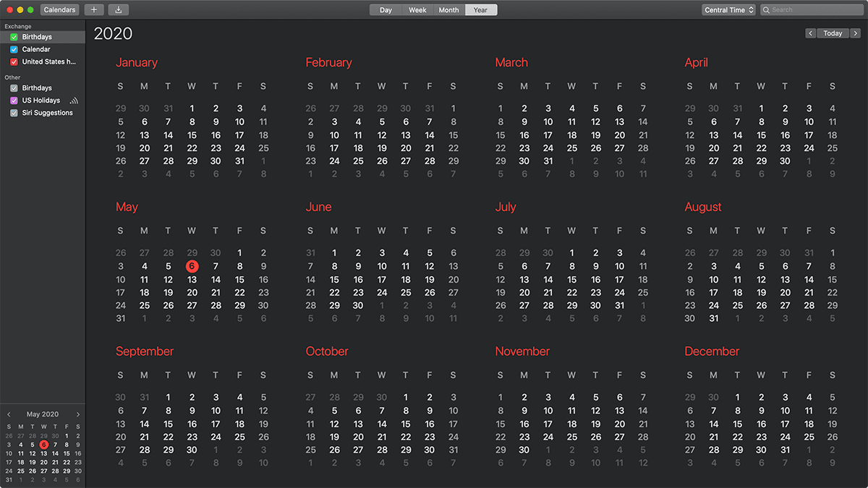Select the highlighted May 6 date
Viewport: 868px width, 488px height.
tap(192, 266)
